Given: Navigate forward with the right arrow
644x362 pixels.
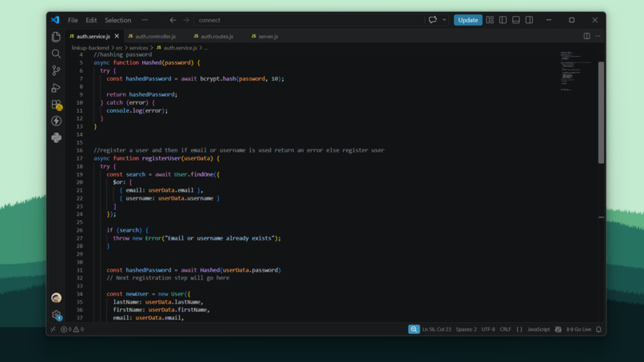Looking at the screenshot, I should point(186,20).
